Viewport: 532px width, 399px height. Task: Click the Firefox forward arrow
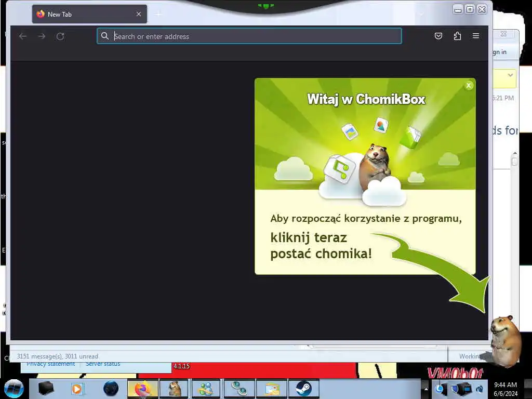pos(42,36)
